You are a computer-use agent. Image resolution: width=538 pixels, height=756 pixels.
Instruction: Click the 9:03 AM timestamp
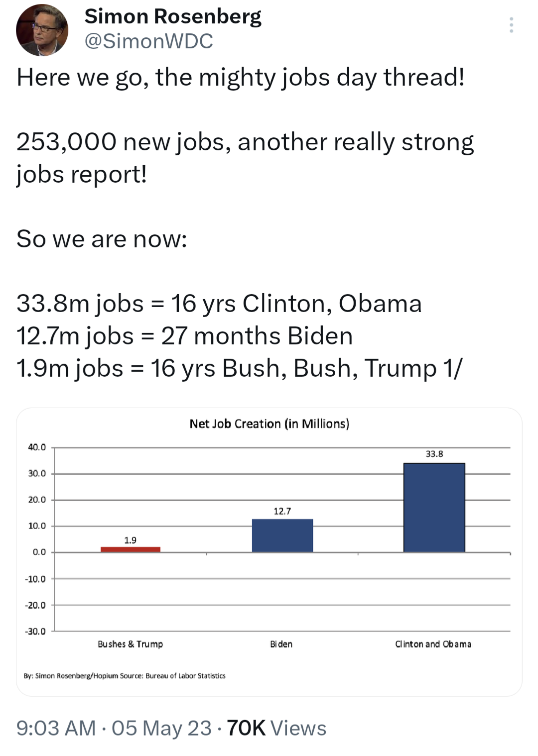pos(56,728)
